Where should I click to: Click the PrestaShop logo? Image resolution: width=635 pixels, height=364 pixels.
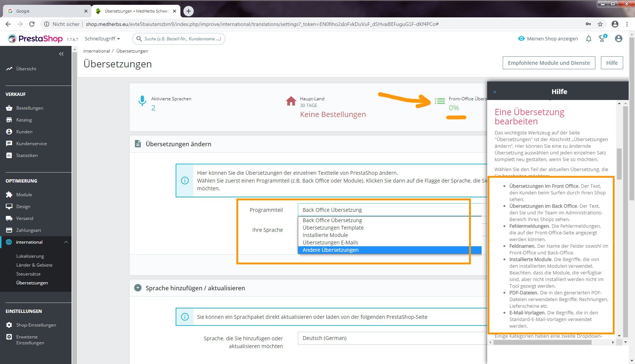(36, 39)
